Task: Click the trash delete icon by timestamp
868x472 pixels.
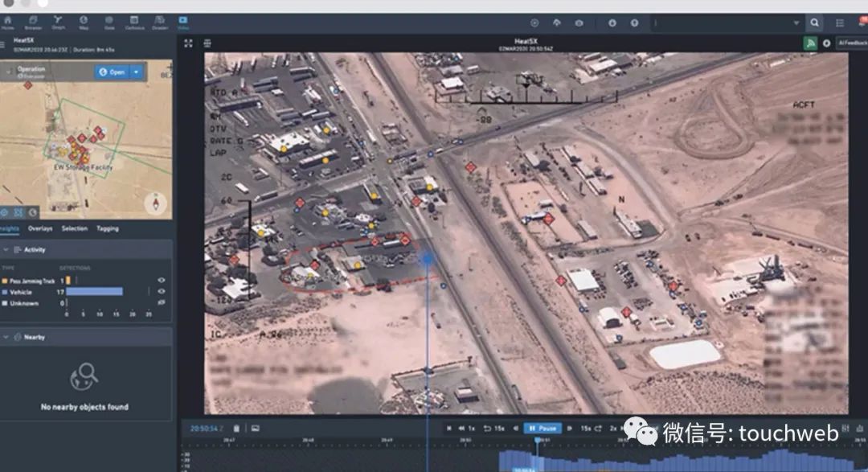Action: click(236, 429)
